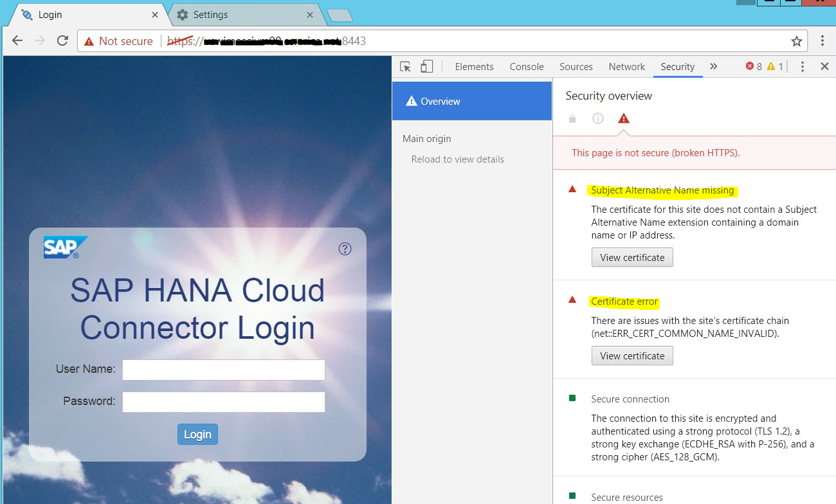Click the 'Certificate error' heading
Viewport: 836px width, 504px height.
[624, 301]
